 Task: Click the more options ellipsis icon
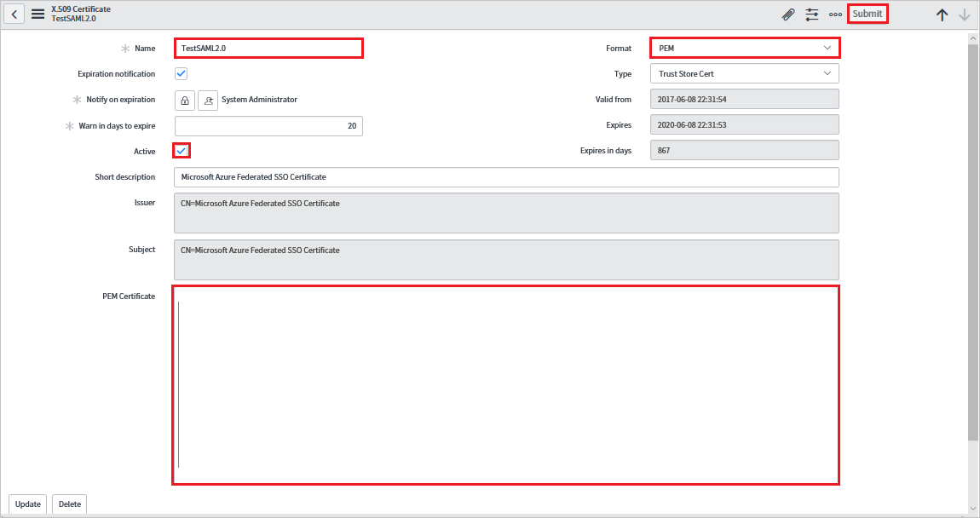835,14
